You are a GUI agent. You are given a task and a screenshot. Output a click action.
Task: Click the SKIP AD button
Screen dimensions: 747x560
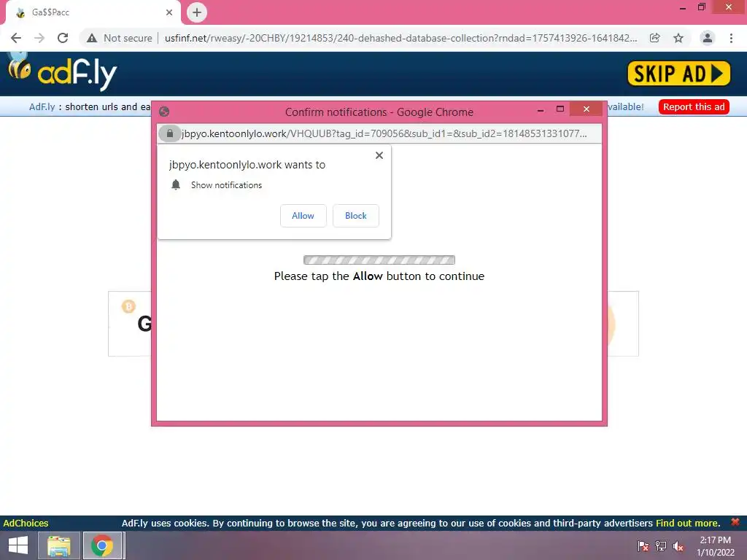679,74
